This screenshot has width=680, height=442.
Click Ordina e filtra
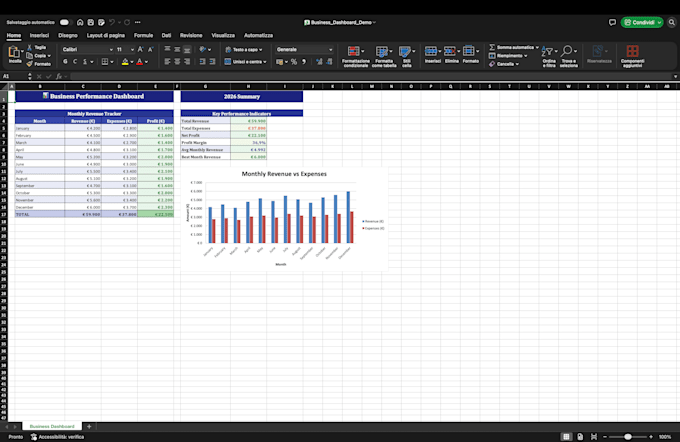[x=549, y=56]
